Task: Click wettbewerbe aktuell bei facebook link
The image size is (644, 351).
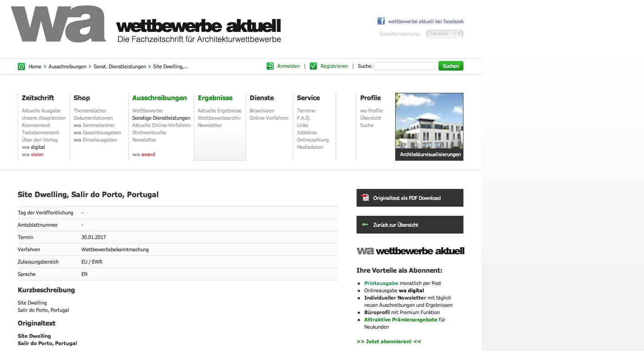Action: pos(426,21)
